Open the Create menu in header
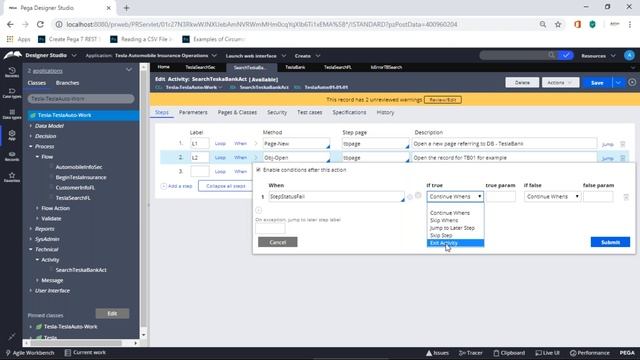Screen dimensions: 640x360 point(307,56)
